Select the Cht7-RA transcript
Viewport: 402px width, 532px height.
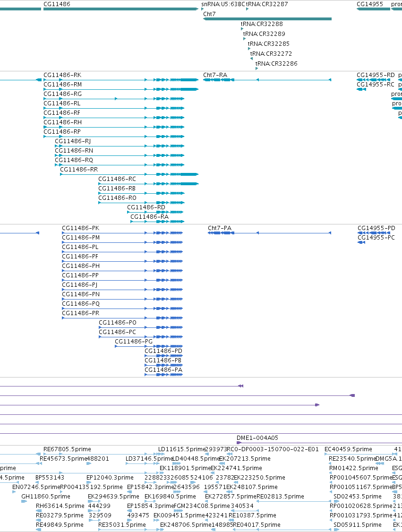pos(267,80)
